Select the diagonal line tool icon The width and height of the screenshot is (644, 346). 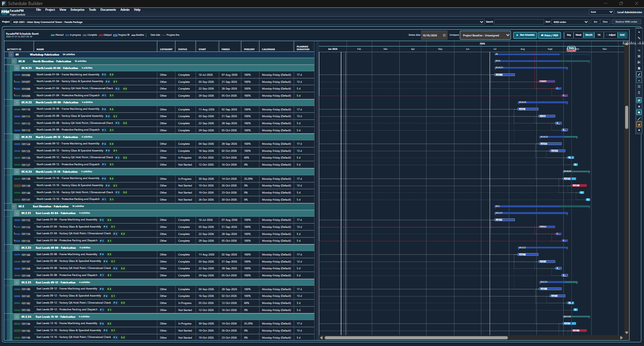point(639,118)
